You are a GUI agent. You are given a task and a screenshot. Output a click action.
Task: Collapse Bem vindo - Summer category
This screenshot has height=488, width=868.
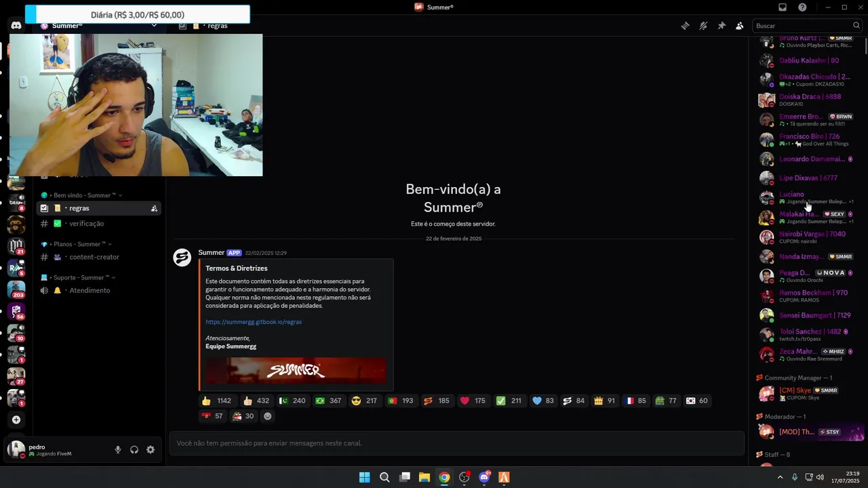81,195
